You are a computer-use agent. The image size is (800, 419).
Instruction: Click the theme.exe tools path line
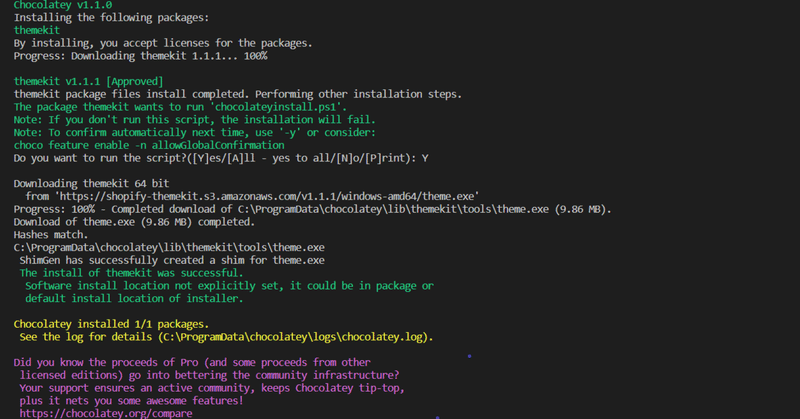tap(169, 248)
